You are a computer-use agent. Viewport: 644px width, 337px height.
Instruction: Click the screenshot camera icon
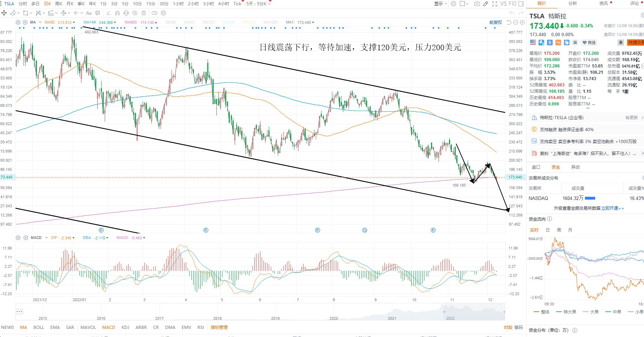[x=477, y=4]
